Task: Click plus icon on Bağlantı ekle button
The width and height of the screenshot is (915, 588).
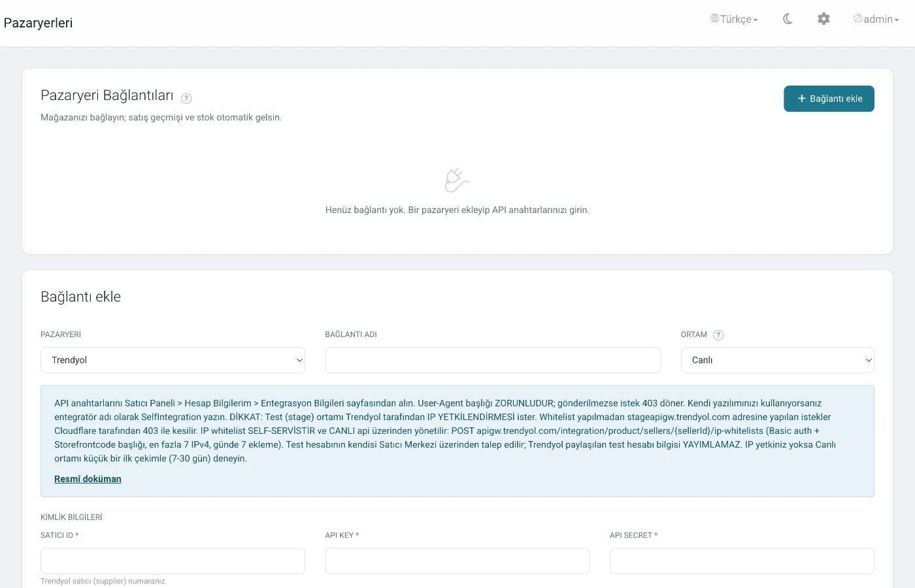Action: (x=802, y=99)
